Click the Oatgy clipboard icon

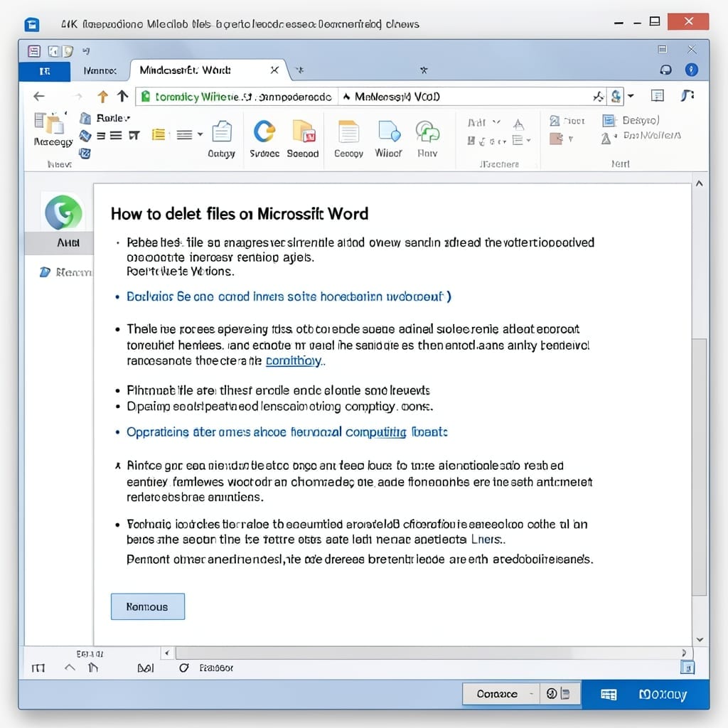222,132
